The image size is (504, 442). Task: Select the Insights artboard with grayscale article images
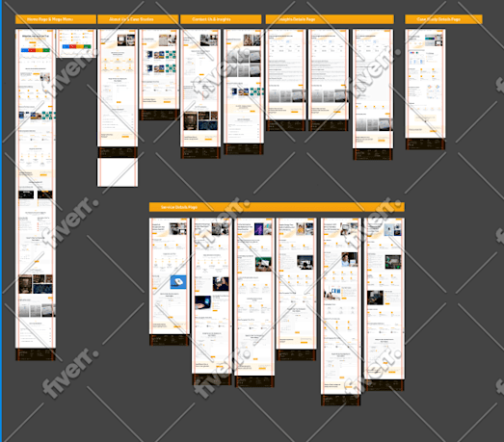click(244, 91)
